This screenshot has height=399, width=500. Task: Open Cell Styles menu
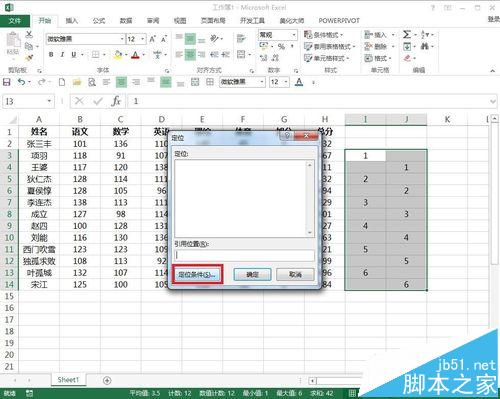[327, 58]
